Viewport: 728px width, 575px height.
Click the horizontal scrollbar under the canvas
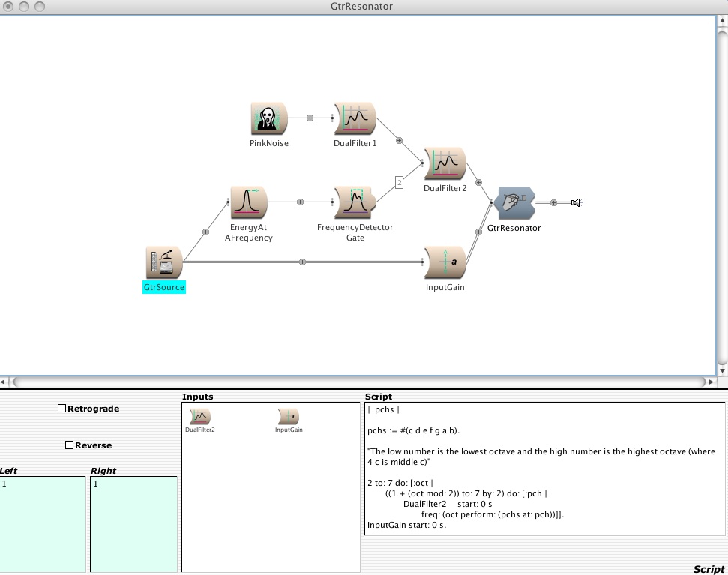tap(360, 382)
